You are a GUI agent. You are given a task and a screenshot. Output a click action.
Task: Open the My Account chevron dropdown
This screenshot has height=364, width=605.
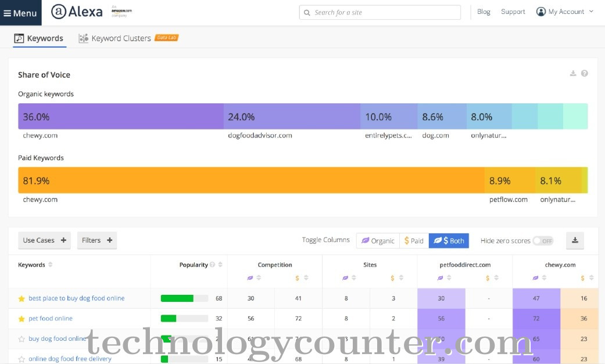[592, 11]
